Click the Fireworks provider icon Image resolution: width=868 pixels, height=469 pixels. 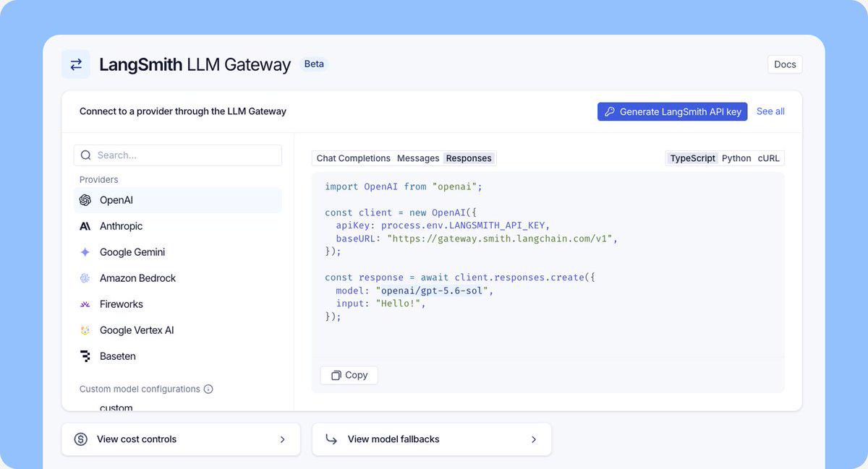click(85, 304)
